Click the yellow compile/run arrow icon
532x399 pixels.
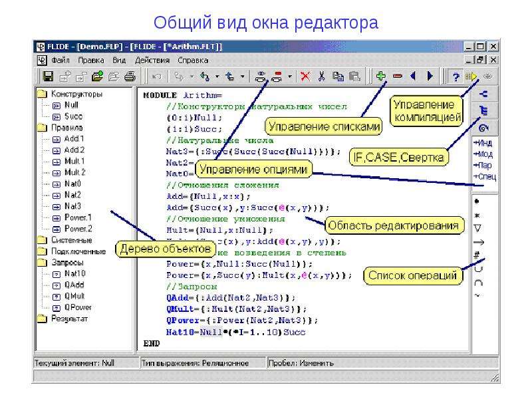tap(471, 76)
